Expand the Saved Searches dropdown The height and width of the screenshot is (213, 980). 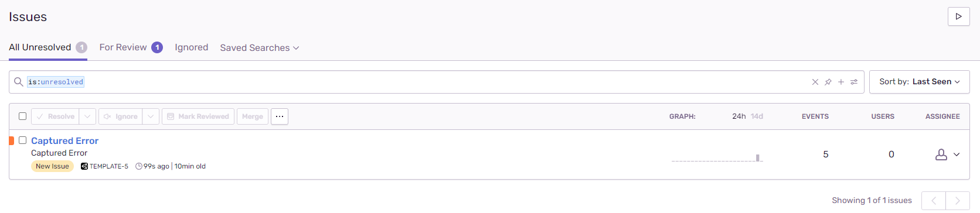coord(260,48)
